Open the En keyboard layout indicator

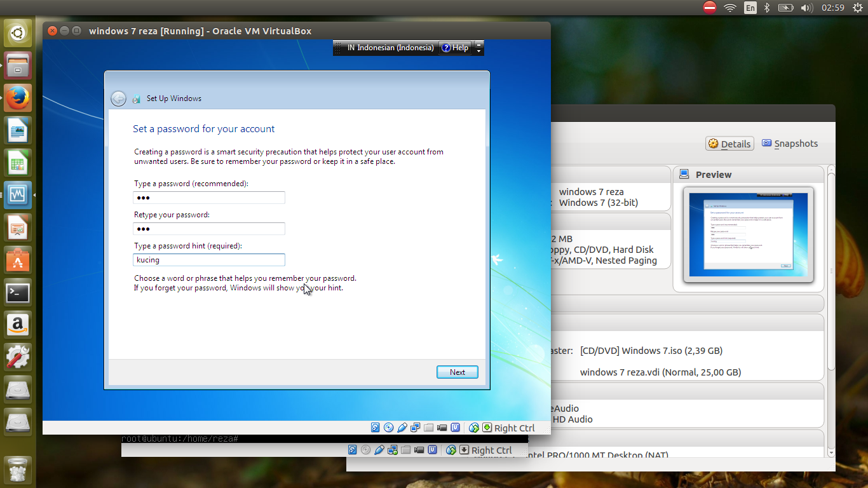click(750, 8)
